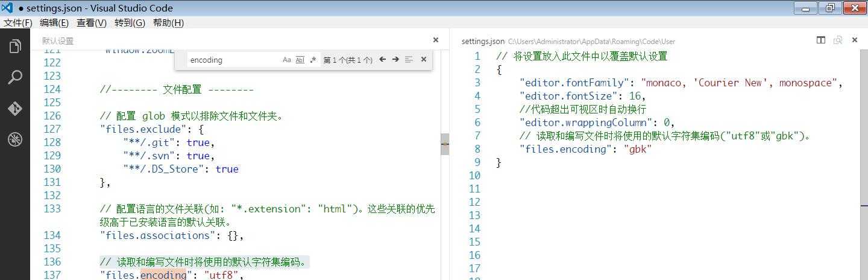The image size is (868, 280).
Task: Minimize the Visual Studio Code window
Action: [x=806, y=8]
